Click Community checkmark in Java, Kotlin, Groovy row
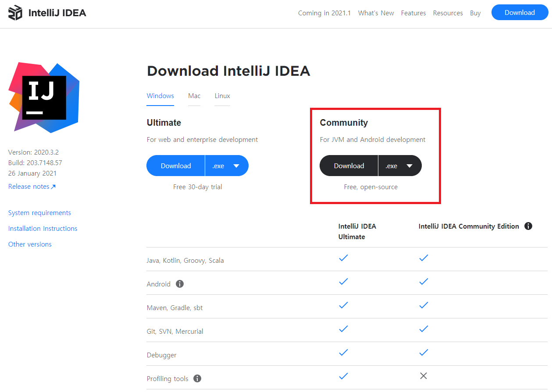This screenshot has height=392, width=552. [424, 258]
